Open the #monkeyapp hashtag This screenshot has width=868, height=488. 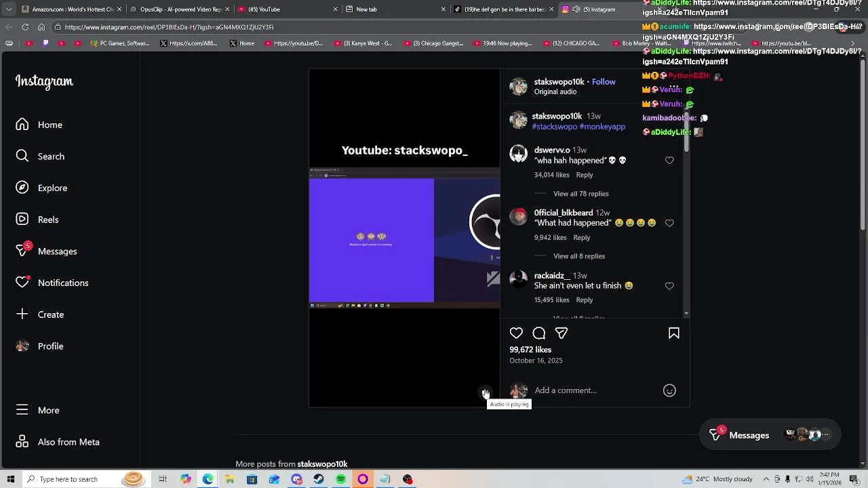(x=602, y=127)
